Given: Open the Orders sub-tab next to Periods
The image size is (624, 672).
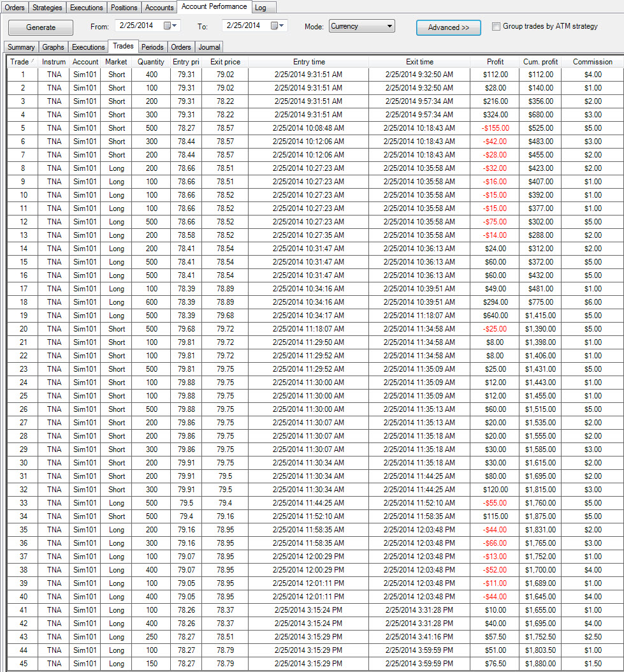Looking at the screenshot, I should click(181, 47).
